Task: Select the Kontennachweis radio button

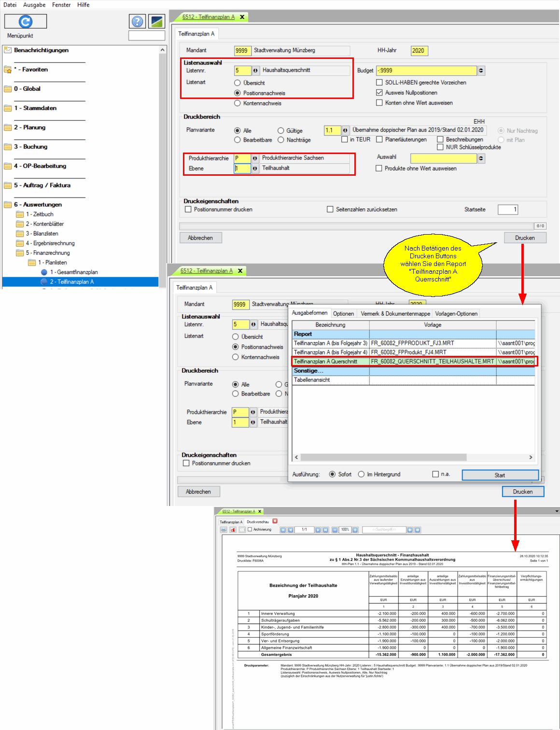Action: (238, 103)
